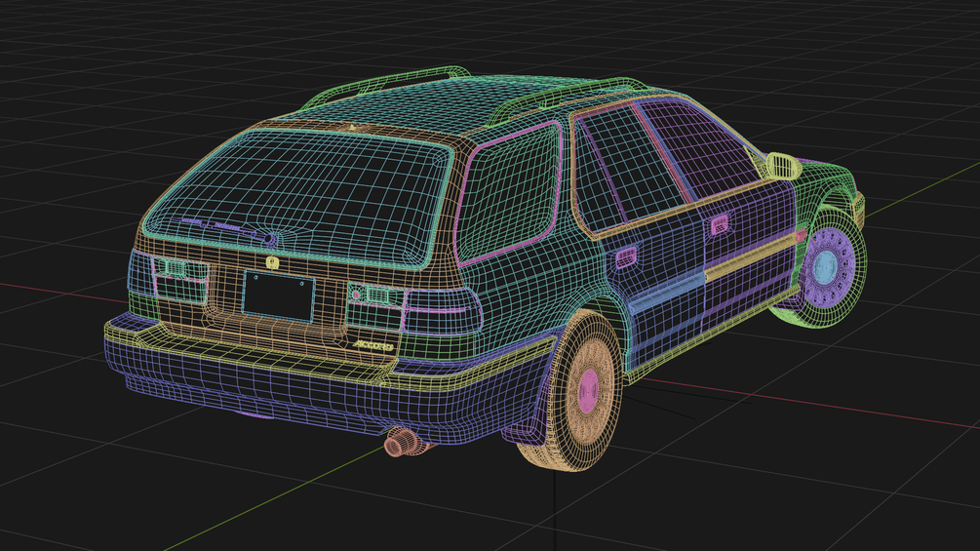Select the front door handle

click(x=719, y=225)
